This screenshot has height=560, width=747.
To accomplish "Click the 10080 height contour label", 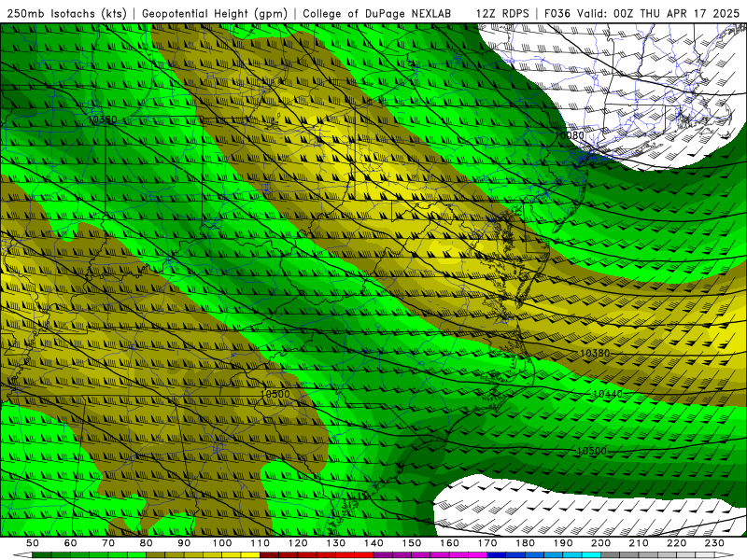I will (570, 135).
